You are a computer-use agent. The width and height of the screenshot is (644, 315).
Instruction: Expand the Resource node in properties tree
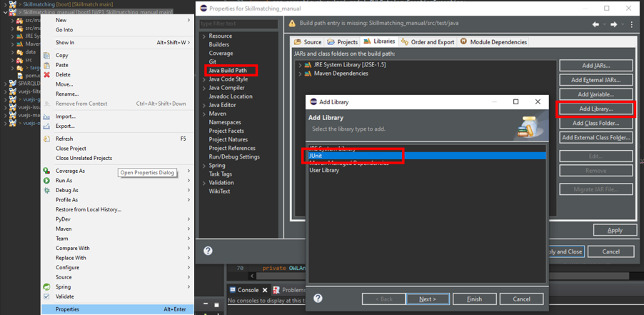(x=203, y=36)
